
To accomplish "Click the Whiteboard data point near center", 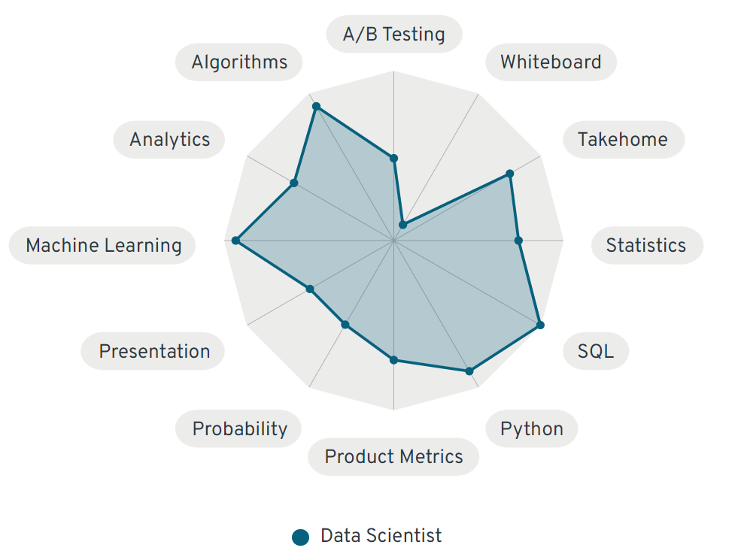I will click(402, 225).
